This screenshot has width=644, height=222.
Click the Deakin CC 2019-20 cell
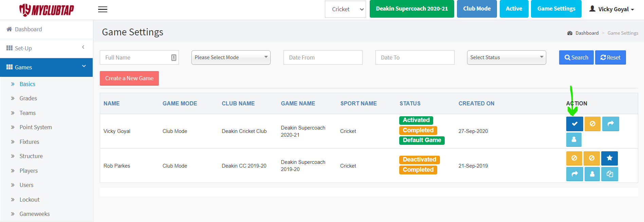pyautogui.click(x=244, y=166)
